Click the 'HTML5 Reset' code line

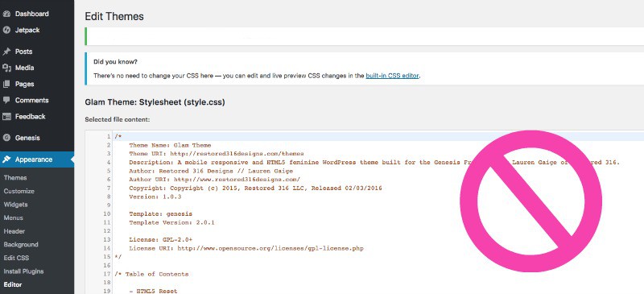click(153, 292)
